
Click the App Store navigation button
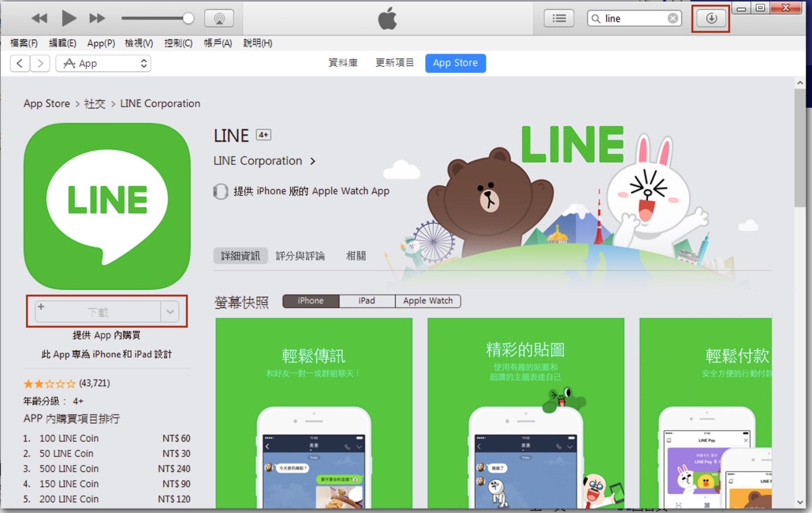pyautogui.click(x=456, y=63)
